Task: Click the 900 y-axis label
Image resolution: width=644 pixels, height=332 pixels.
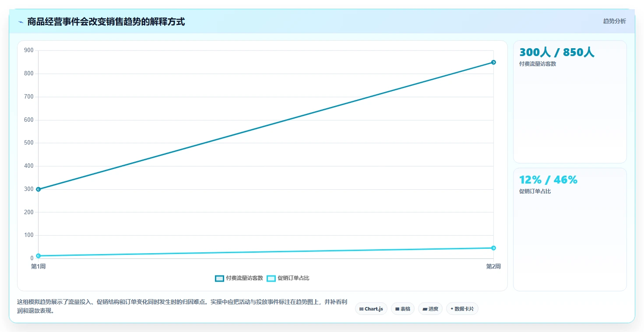Action: point(29,50)
